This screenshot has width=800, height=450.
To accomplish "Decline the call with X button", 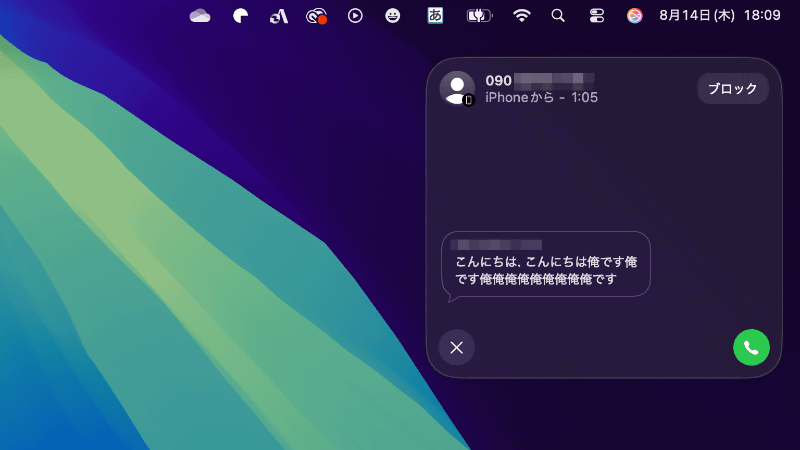I will point(457,347).
